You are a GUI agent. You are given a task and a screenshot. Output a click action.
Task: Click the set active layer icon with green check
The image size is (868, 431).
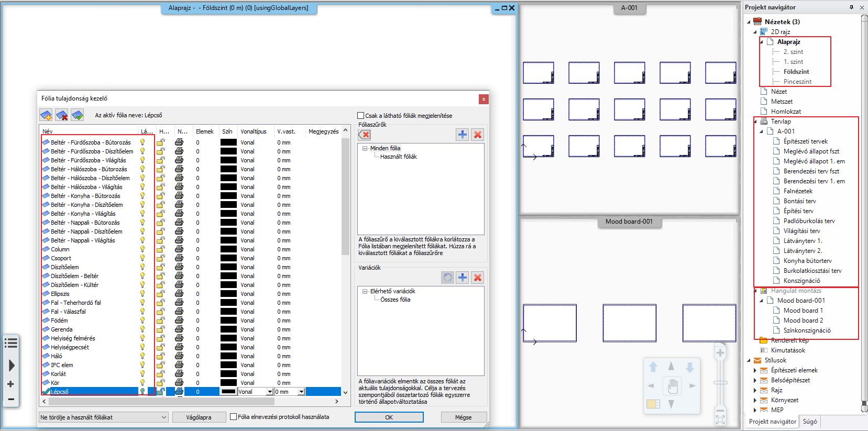tap(78, 115)
